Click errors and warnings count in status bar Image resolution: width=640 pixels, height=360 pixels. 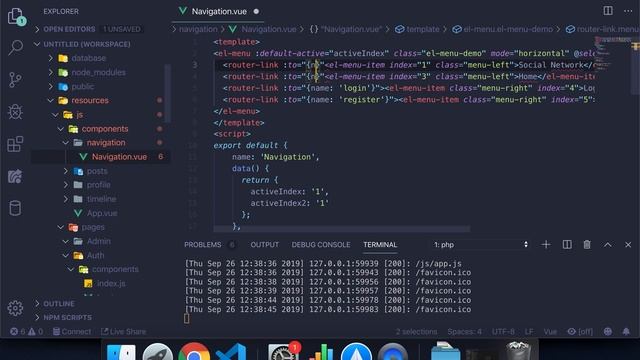(x=27, y=331)
